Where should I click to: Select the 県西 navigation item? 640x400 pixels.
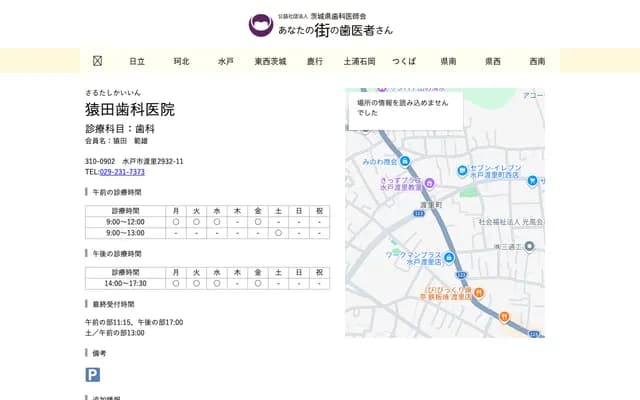click(493, 61)
